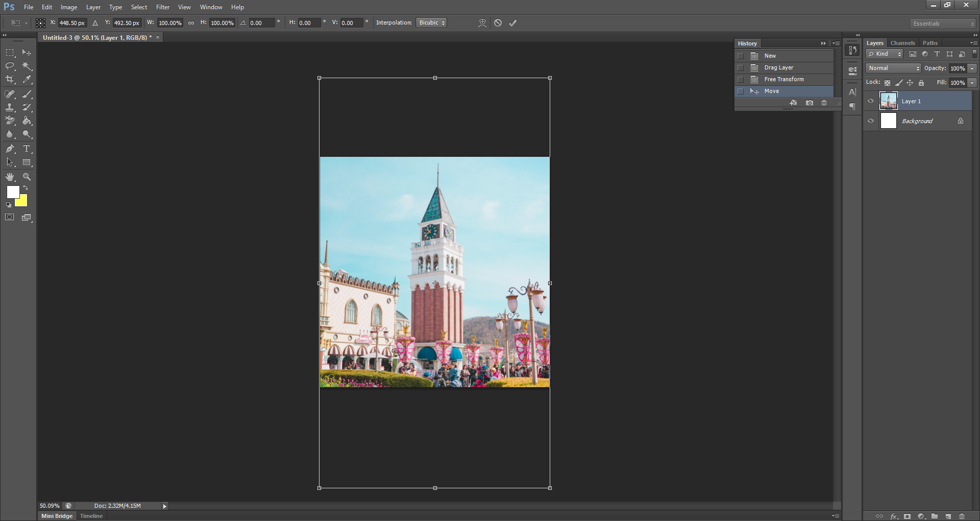This screenshot has height=521, width=980.
Task: Switch to the Channels tab
Action: [x=902, y=43]
